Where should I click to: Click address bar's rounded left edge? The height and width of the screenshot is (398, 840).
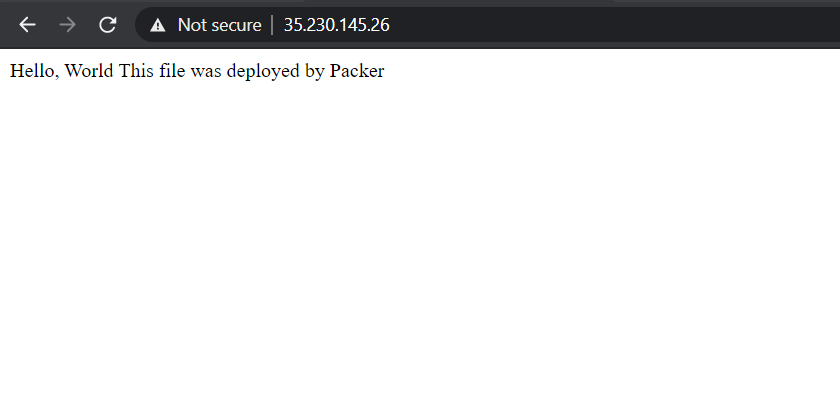point(140,25)
